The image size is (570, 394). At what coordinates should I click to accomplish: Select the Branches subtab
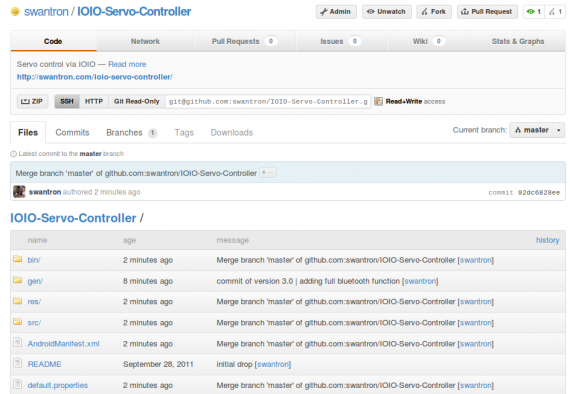tap(131, 133)
